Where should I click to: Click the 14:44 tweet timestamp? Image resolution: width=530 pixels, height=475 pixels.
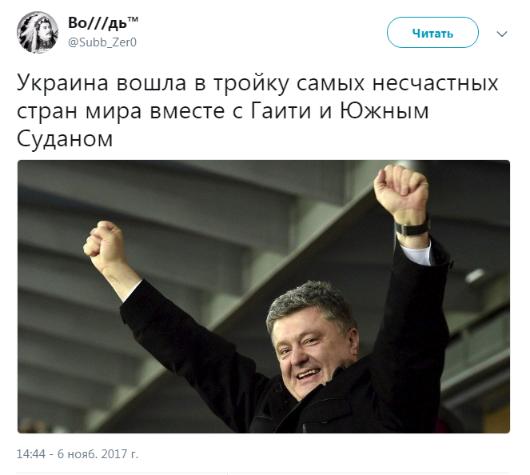31,454
